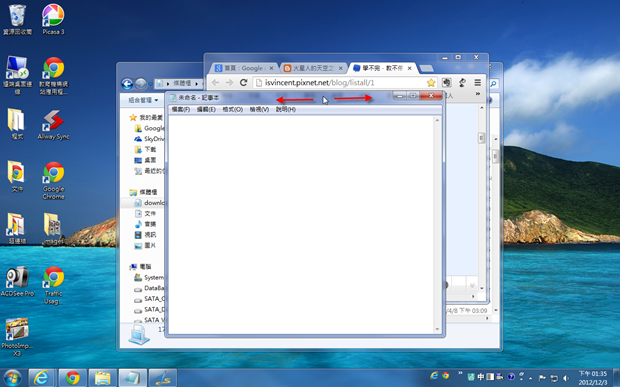Open the Allway Sync desktop shortcut
The width and height of the screenshot is (620, 387).
(53, 125)
